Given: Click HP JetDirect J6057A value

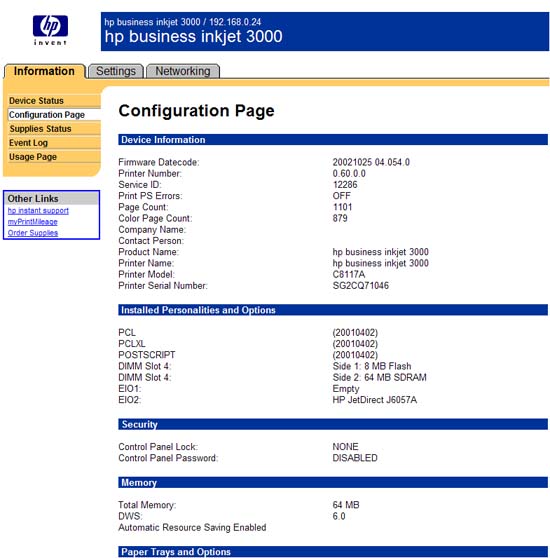Looking at the screenshot, I should pos(374,400).
